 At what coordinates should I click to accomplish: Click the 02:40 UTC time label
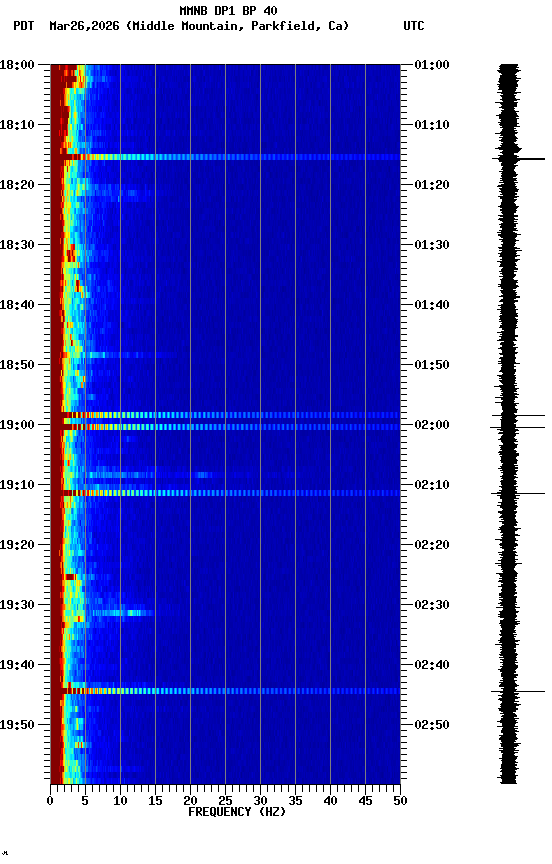coord(432,666)
